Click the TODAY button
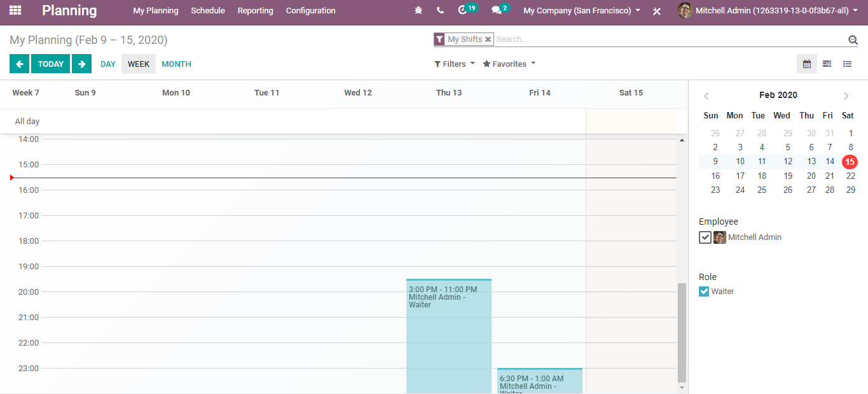 pyautogui.click(x=50, y=64)
